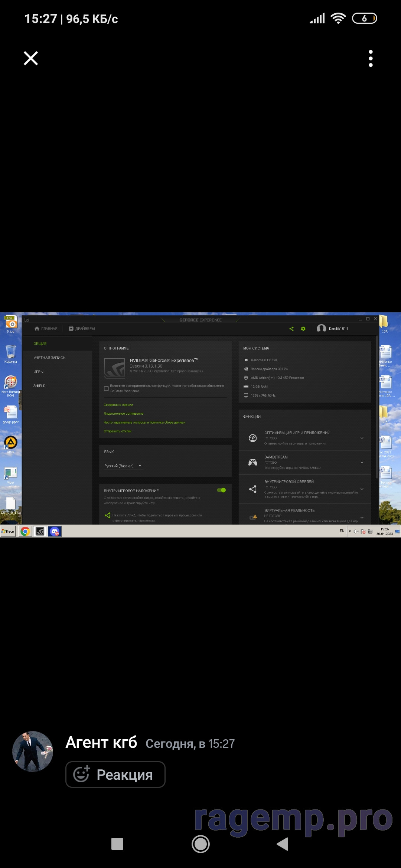Screen dimensions: 401x868
Task: Click the tray icon with the red X
Action: click(x=363, y=532)
